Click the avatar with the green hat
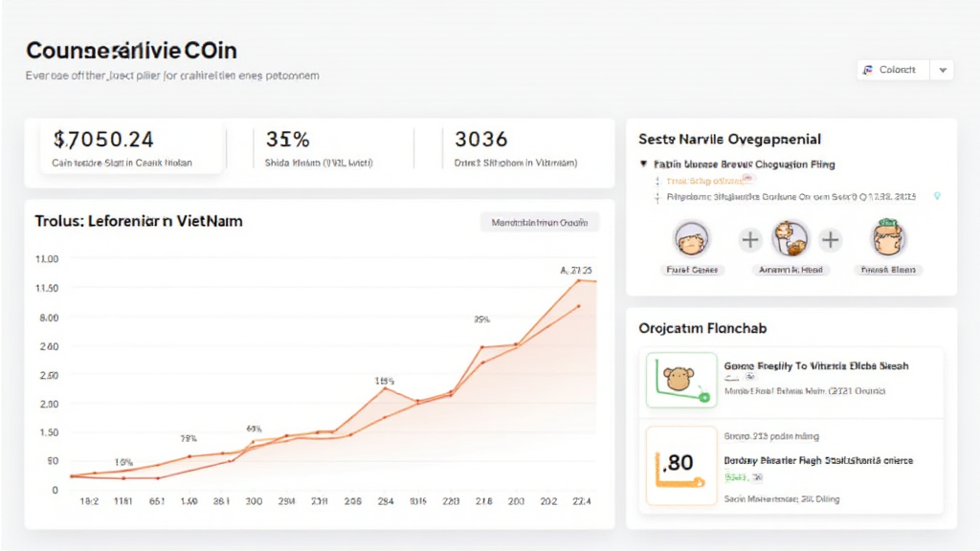Screen dimensions: 980x551 pos(889,238)
